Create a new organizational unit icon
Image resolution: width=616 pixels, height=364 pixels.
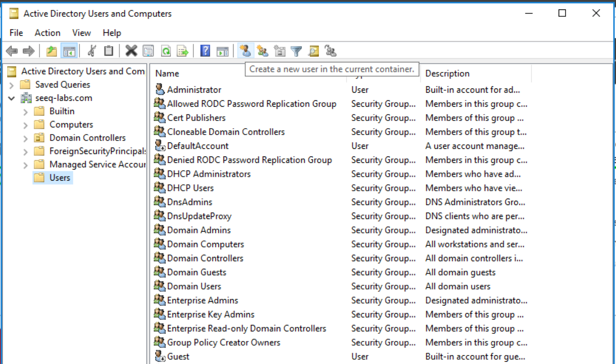point(279,51)
